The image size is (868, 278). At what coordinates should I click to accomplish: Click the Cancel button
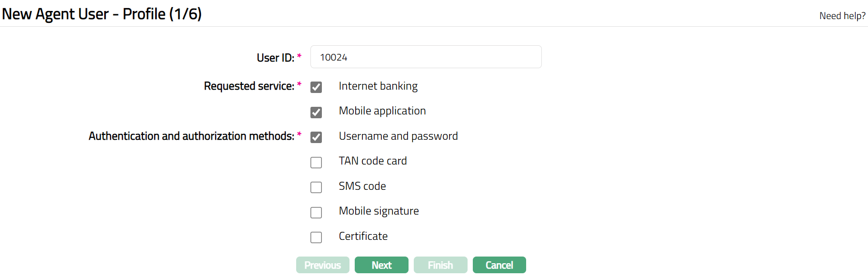[499, 265]
